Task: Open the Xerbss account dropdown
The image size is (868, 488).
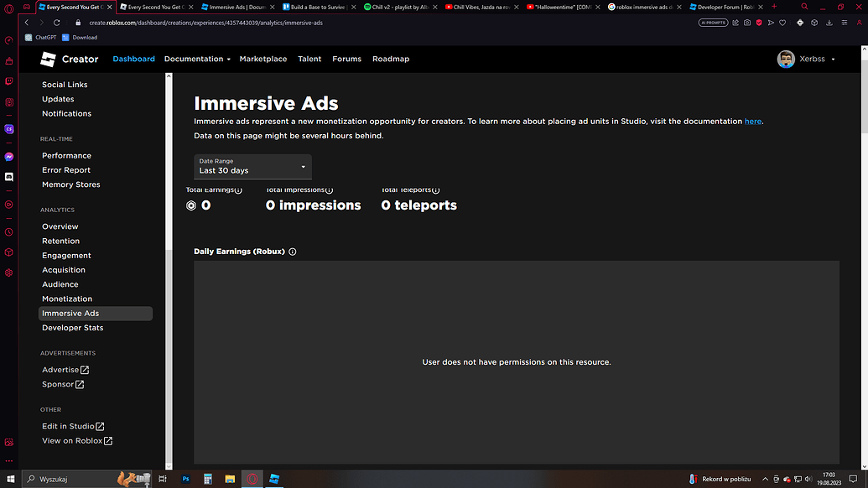Action: tap(806, 60)
